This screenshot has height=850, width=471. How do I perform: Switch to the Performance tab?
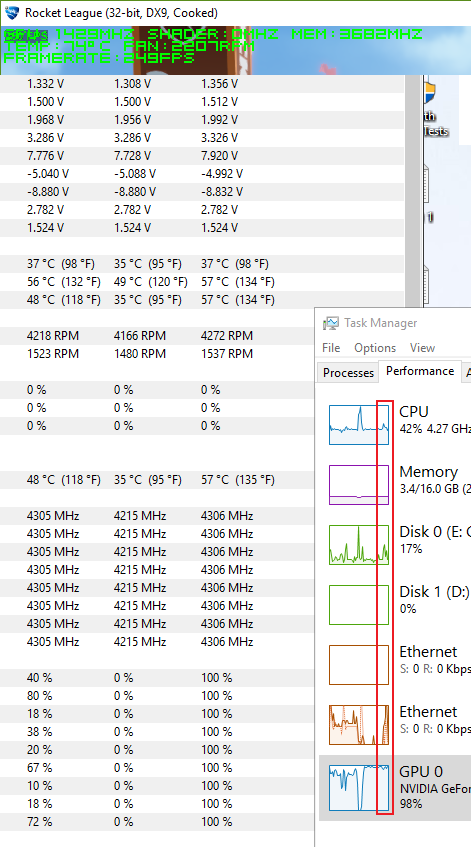pyautogui.click(x=420, y=371)
